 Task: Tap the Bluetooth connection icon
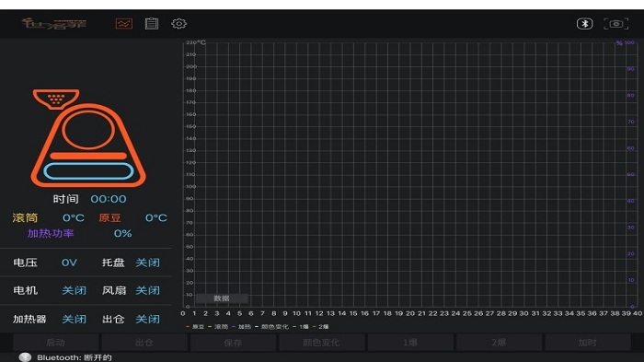pos(584,24)
